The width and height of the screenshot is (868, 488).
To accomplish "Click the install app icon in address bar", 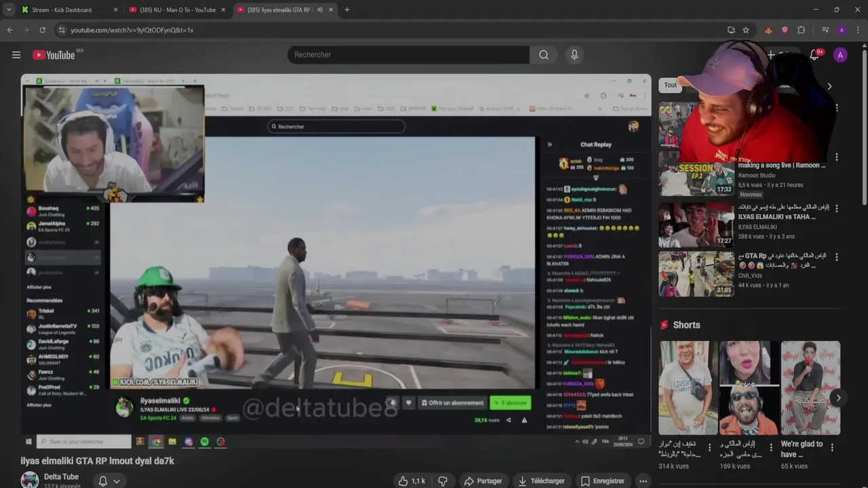I will 731,30.
